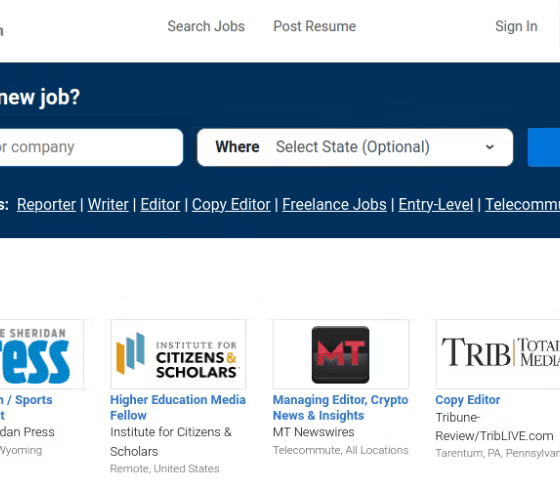This screenshot has width=560, height=488.
Task: Open the Reporter quick search link
Action: (x=46, y=205)
